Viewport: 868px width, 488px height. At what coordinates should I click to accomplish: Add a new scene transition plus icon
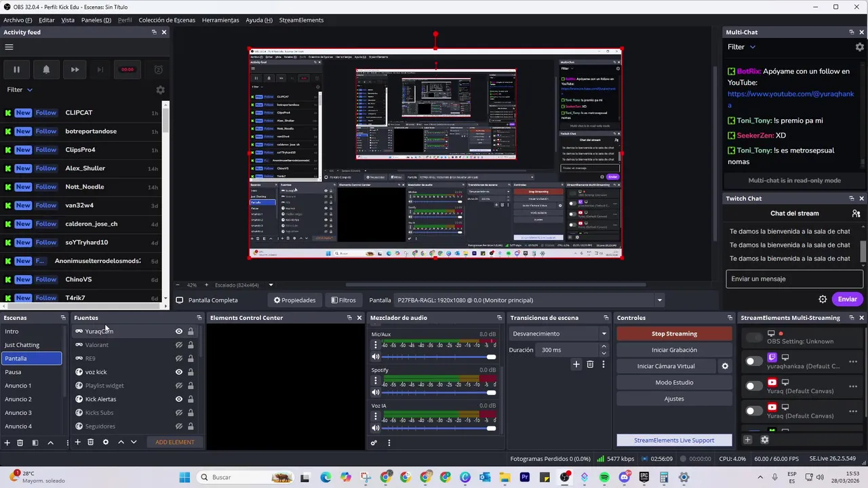(576, 364)
